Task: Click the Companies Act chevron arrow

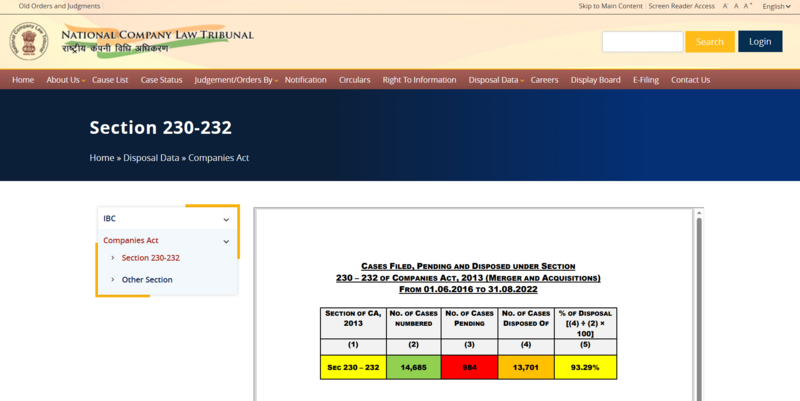Action: [226, 241]
